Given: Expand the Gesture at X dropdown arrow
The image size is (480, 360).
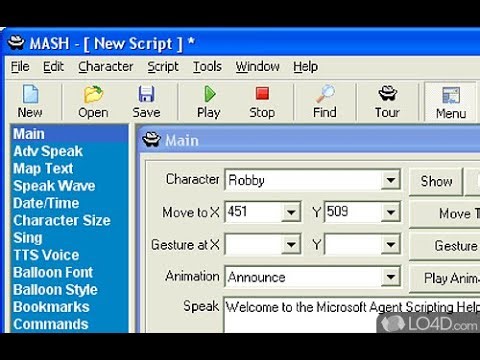Looking at the screenshot, I should [291, 245].
